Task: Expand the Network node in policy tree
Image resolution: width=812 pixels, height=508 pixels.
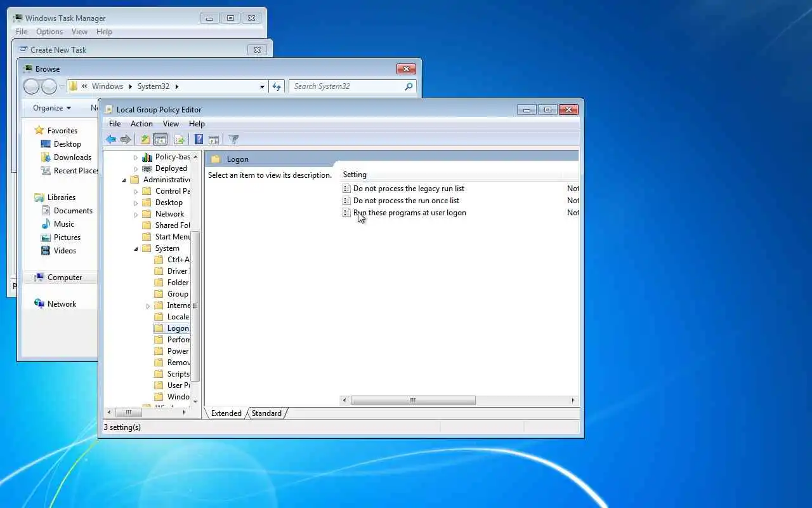Action: 136,214
